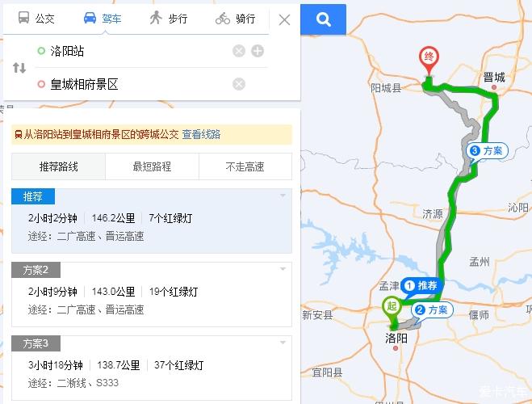This screenshot has height=404, width=532.
Task: Clear the 皇城相府景区 destination field
Action: 239,84
